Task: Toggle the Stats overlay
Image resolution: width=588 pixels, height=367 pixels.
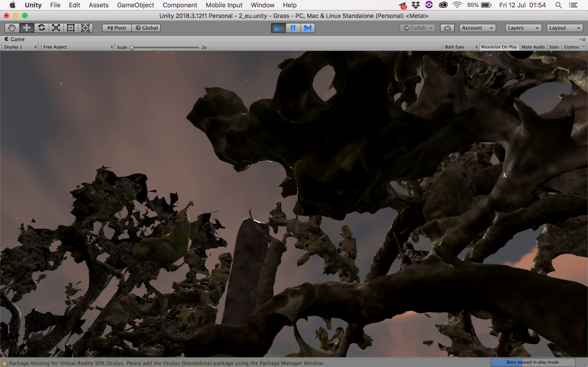Action: (x=554, y=47)
